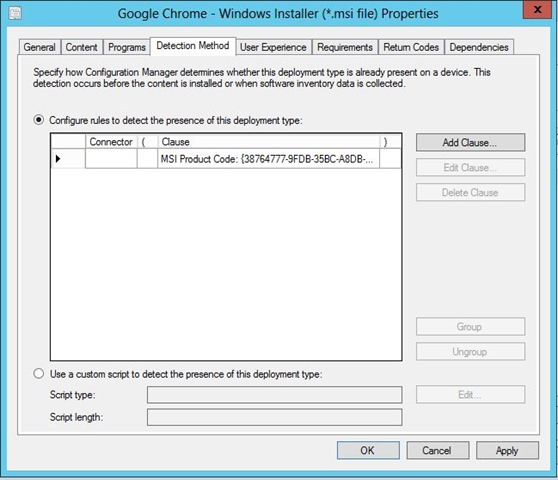Switch to the Requirements tab
The width and height of the screenshot is (558, 480).
(x=345, y=47)
